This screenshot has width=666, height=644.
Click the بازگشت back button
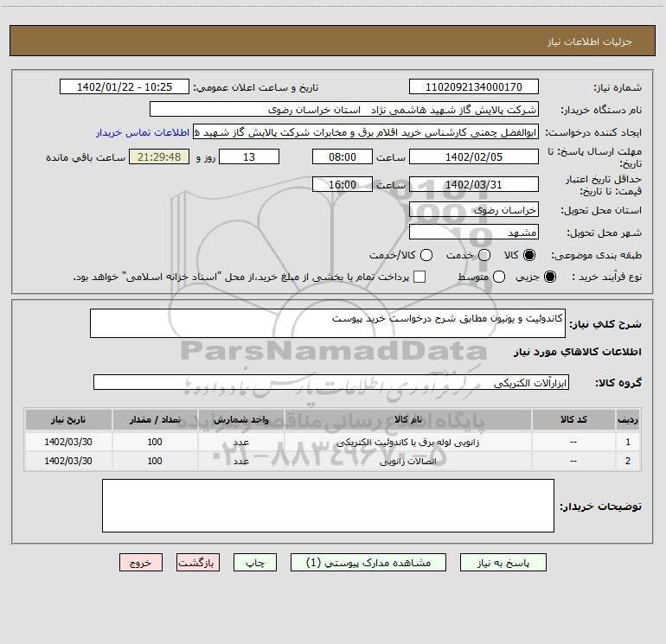pyautogui.click(x=198, y=563)
